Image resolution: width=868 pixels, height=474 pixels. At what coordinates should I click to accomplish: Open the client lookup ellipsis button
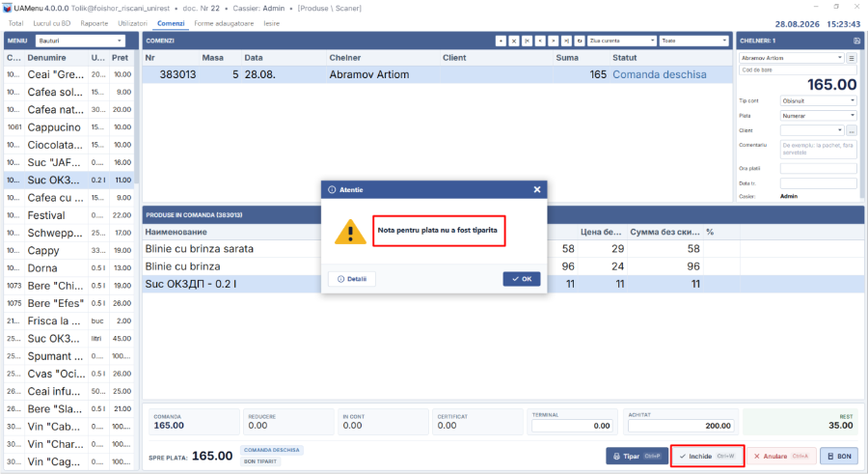(x=852, y=131)
